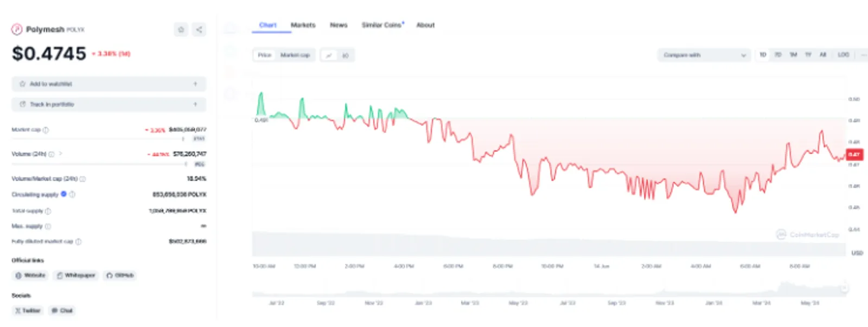Show the Circulating supply info icon
This screenshot has height=327, width=868.
(73, 194)
